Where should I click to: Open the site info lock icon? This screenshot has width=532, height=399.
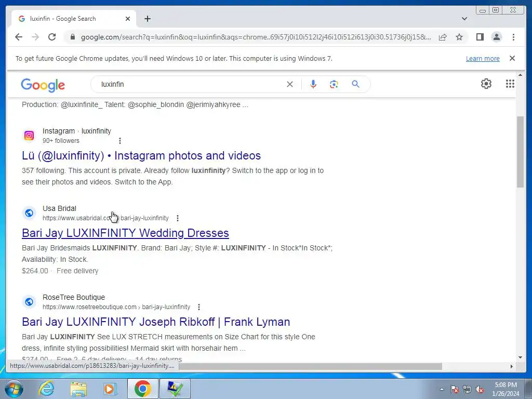(72, 37)
